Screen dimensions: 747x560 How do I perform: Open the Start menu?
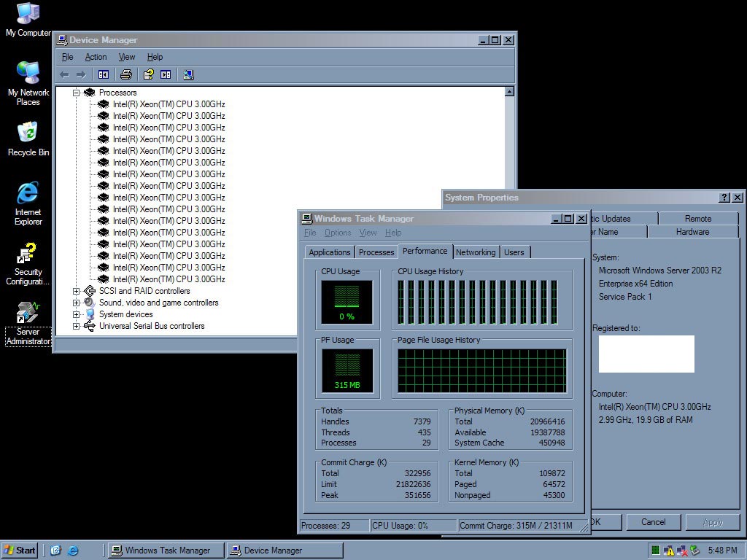[20, 551]
